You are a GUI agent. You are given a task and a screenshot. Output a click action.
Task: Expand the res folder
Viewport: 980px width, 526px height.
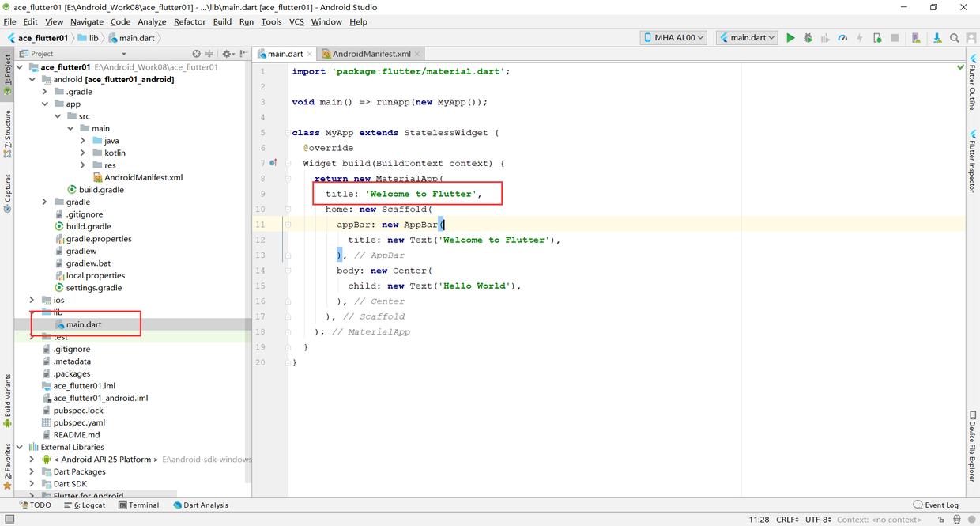83,165
